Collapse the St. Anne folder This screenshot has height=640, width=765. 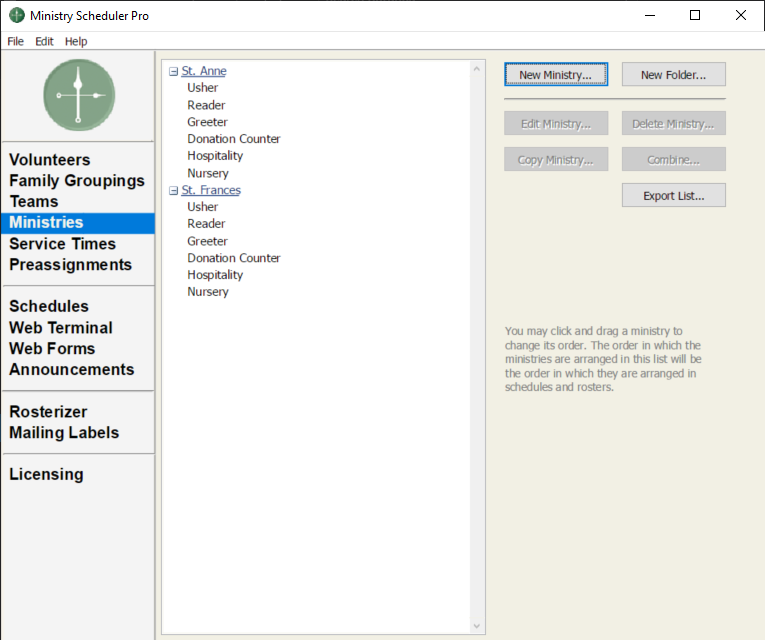174,72
